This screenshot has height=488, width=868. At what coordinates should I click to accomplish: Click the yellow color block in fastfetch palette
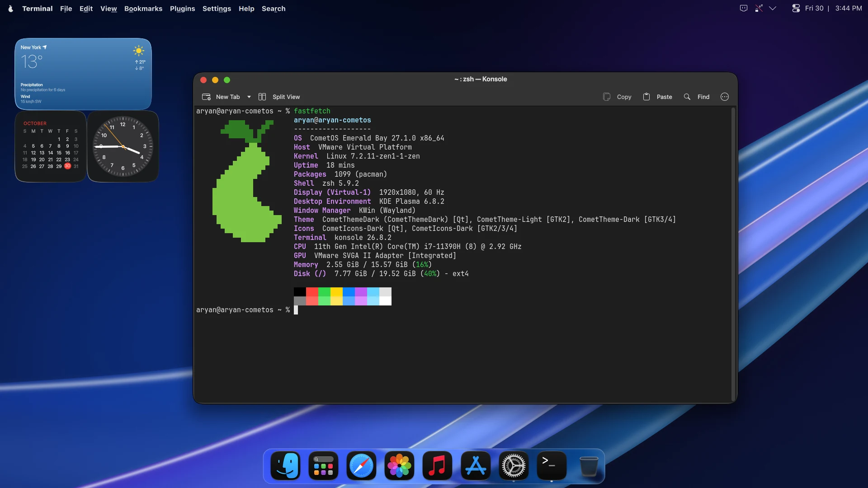tap(336, 292)
